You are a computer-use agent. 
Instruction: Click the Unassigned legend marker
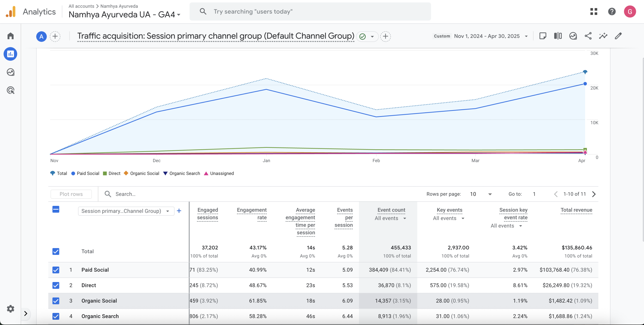[x=206, y=173]
